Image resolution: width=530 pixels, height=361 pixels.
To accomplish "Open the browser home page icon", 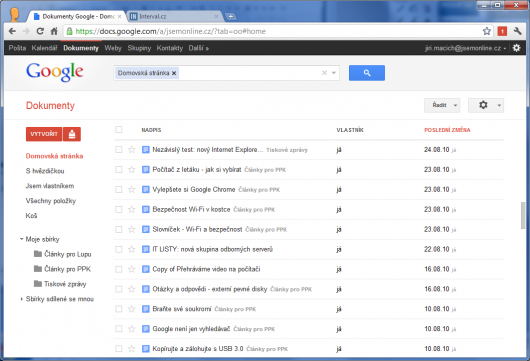I will pos(54,31).
